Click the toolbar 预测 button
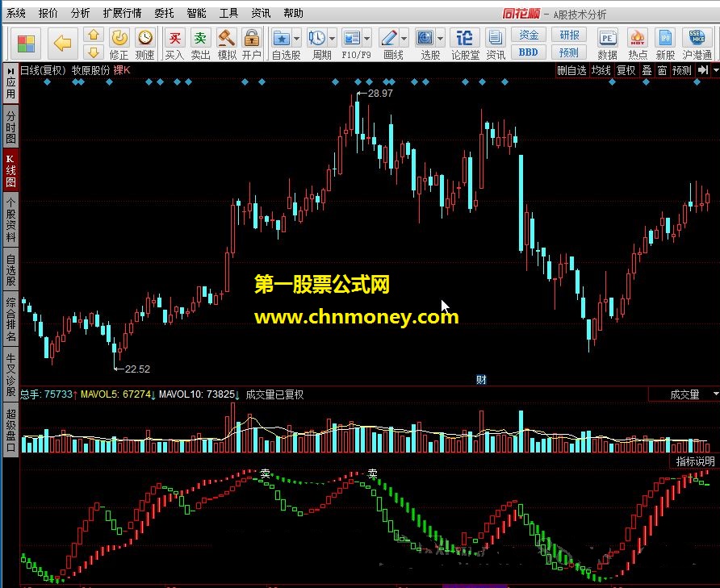 (569, 52)
